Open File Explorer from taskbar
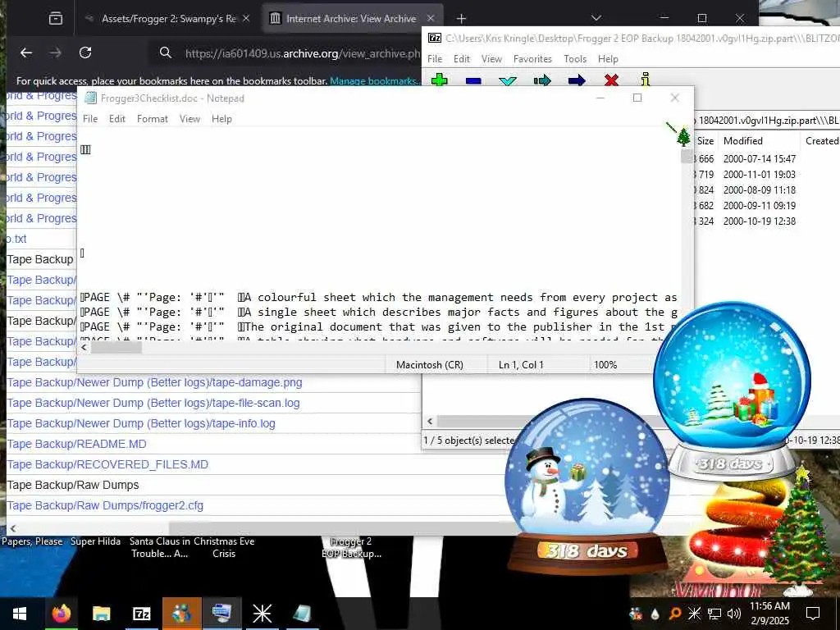 pyautogui.click(x=101, y=614)
